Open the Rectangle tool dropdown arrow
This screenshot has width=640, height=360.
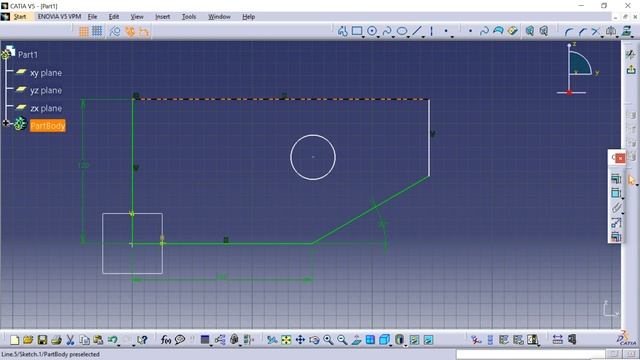(363, 37)
